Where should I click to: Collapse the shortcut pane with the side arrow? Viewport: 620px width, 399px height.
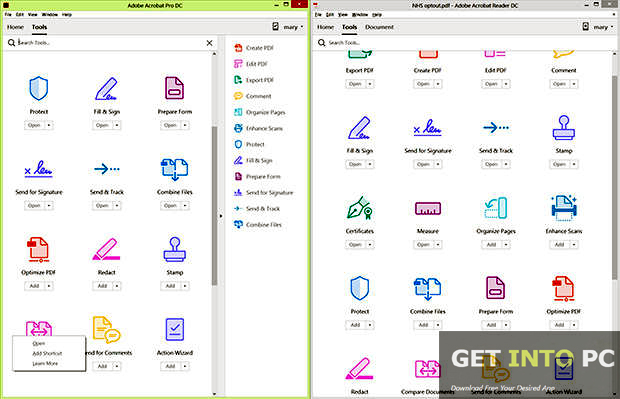pos(221,216)
